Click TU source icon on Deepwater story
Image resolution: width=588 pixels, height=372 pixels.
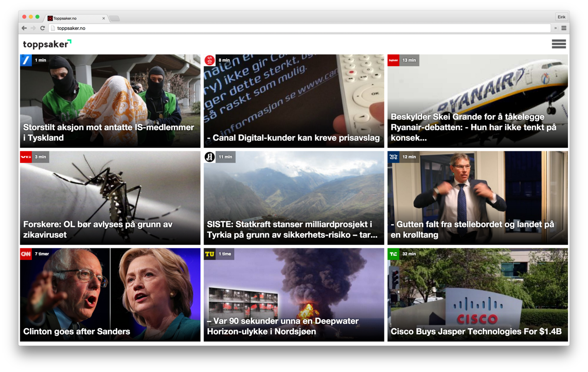coord(209,254)
